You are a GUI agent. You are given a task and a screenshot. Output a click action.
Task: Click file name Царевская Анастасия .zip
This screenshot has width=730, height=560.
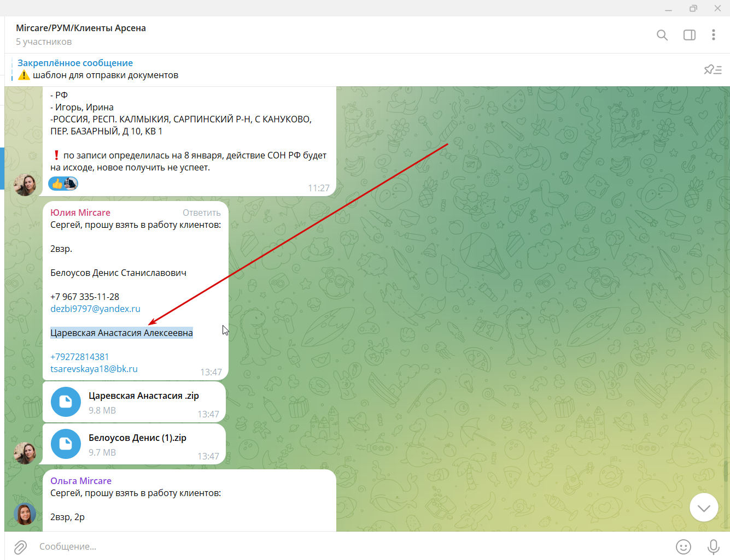coord(144,396)
